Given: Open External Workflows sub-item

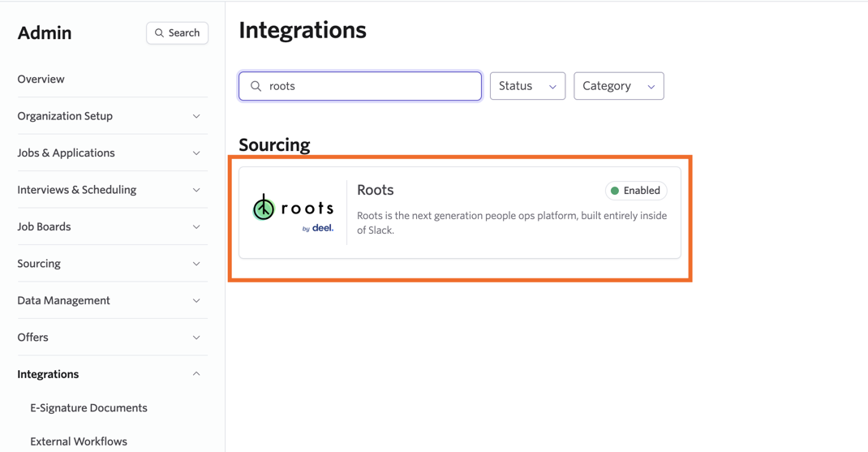Looking at the screenshot, I should (79, 441).
